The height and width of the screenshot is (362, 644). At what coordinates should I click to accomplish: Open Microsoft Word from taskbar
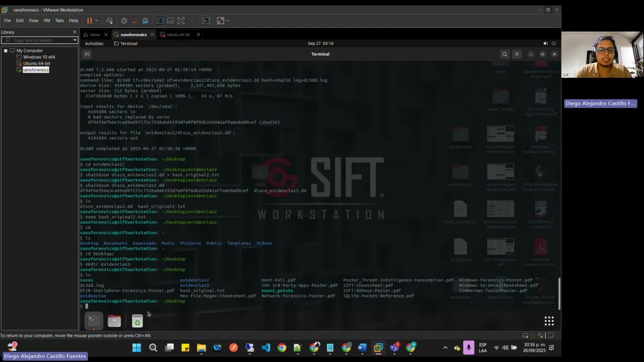(362, 347)
